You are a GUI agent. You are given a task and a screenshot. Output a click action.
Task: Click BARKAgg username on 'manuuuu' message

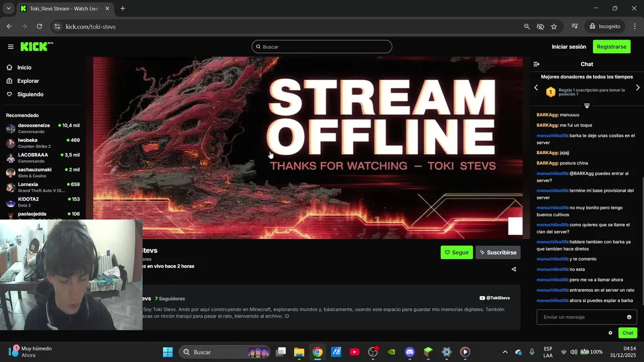pos(547,115)
